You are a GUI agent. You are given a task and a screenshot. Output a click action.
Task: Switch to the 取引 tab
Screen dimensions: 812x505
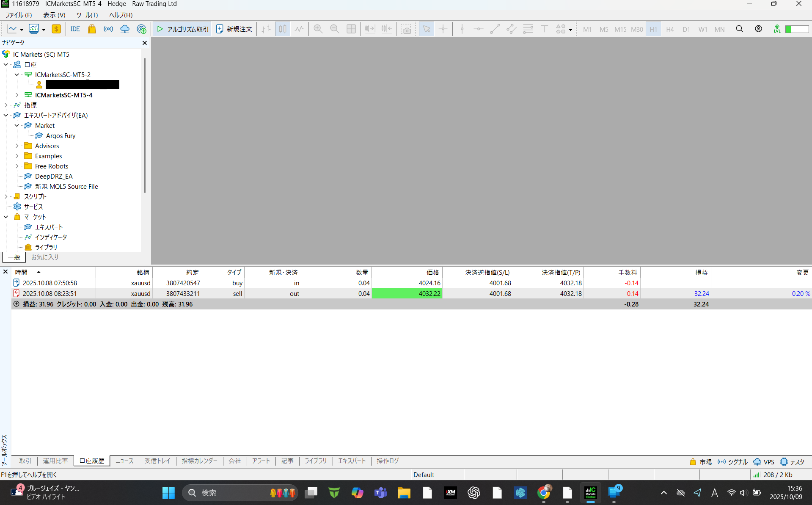click(25, 461)
